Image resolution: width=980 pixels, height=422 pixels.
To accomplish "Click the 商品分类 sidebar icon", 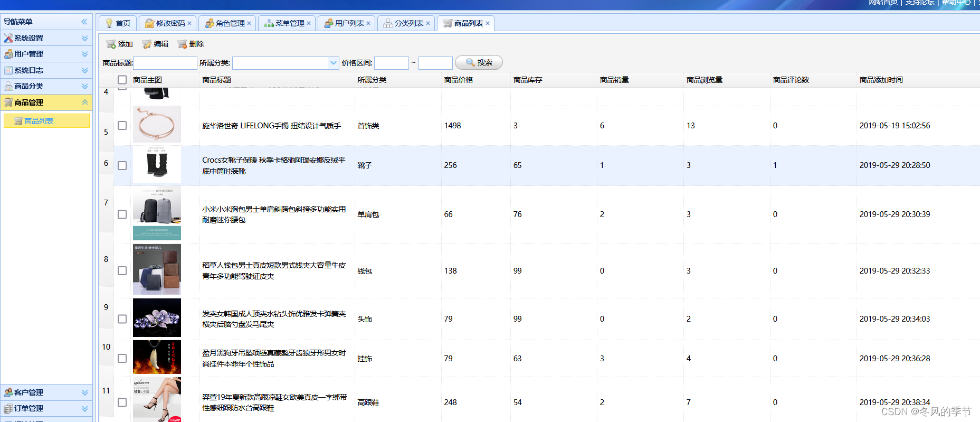I will [8, 86].
